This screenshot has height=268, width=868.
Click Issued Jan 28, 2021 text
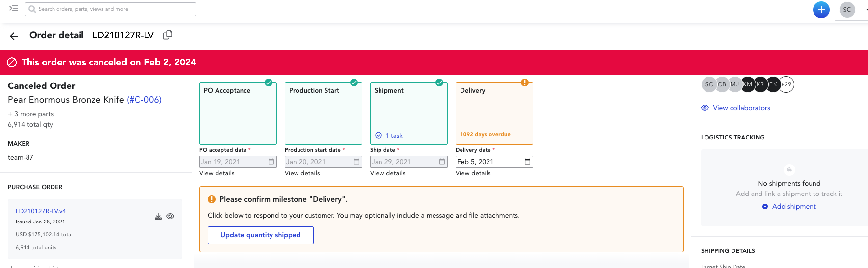40,222
